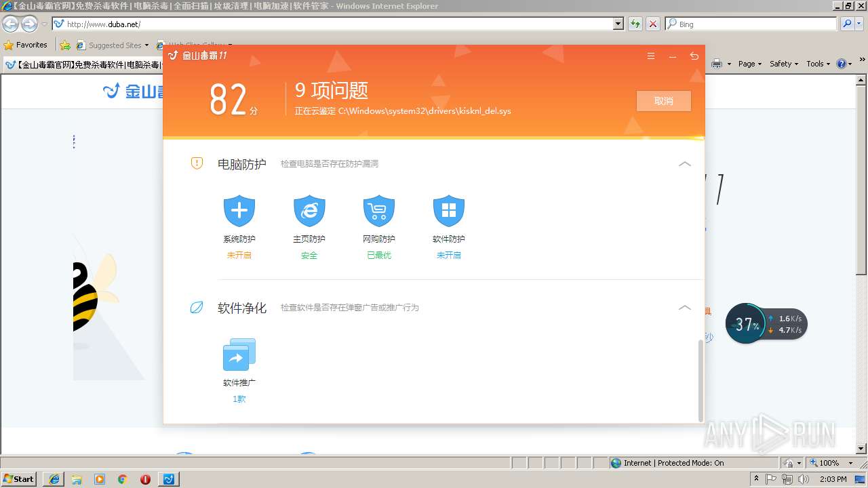Click the 9 项问题 issue count text
The image size is (868, 488).
pyautogui.click(x=332, y=90)
